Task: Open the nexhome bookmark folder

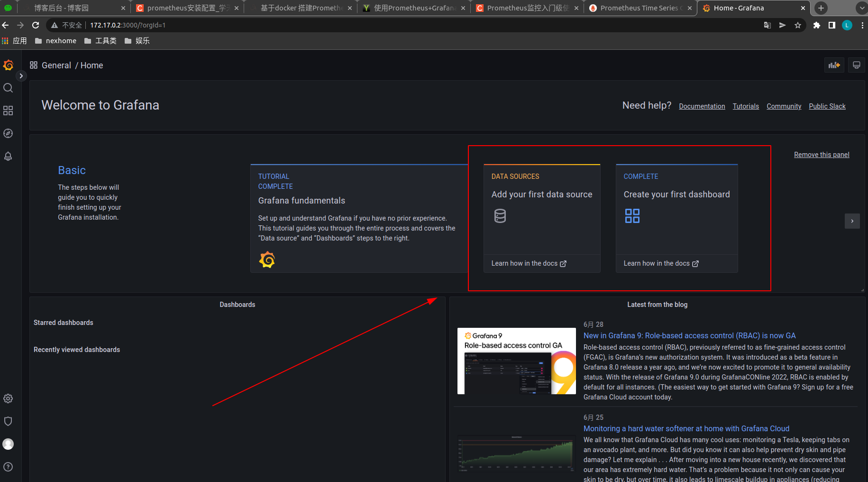Action: coord(55,41)
